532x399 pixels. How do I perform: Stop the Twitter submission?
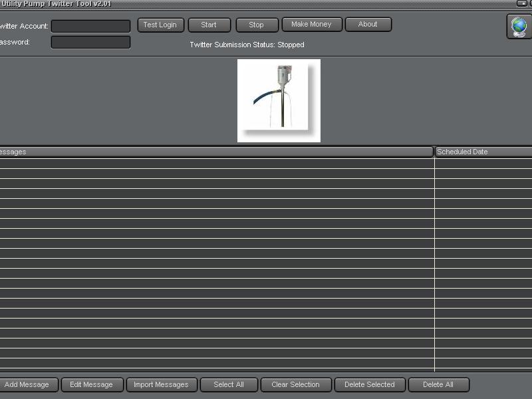click(x=257, y=25)
